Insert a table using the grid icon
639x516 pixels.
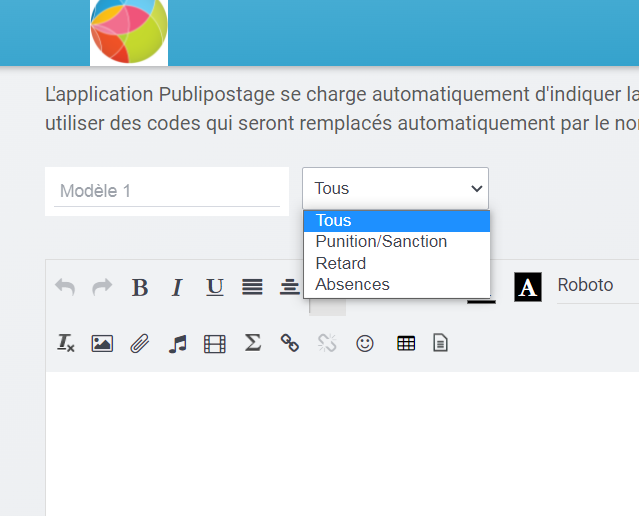click(406, 343)
